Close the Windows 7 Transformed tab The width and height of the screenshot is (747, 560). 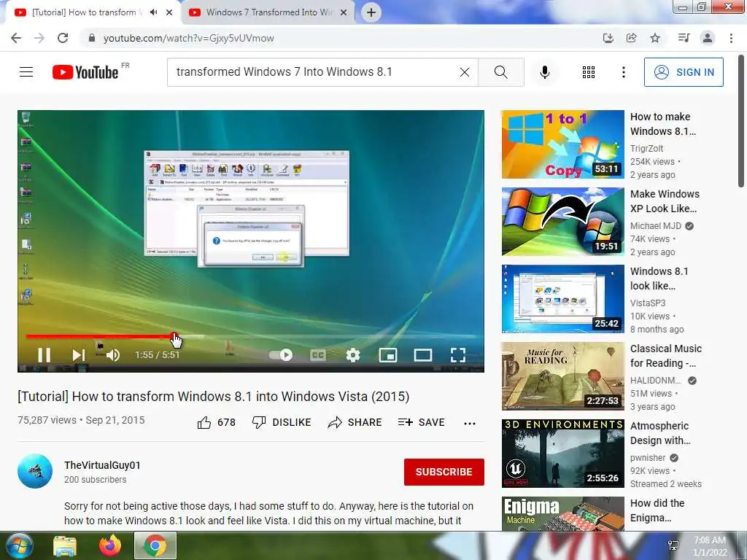coord(344,12)
